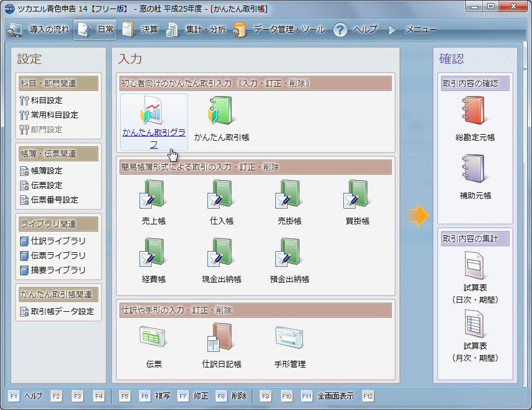The image size is (532, 410).
Task: Open the 補助元帳 purple ledger icon
Action: pyautogui.click(x=474, y=169)
